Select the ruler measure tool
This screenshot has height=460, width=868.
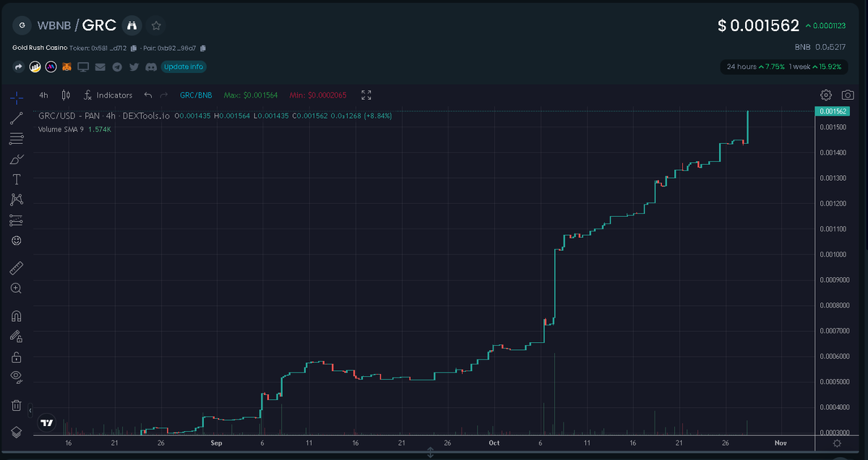(x=16, y=268)
